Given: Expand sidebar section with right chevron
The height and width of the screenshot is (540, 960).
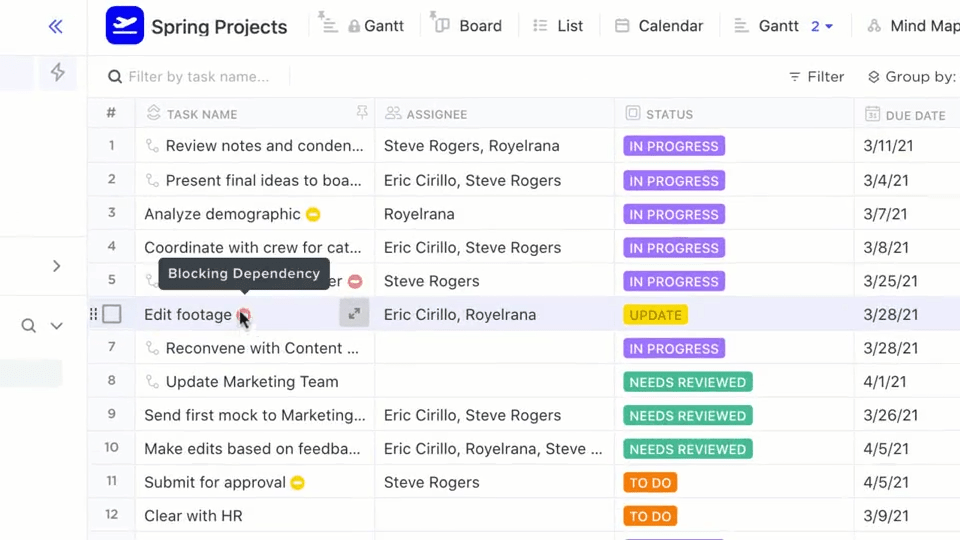Looking at the screenshot, I should point(56,266).
